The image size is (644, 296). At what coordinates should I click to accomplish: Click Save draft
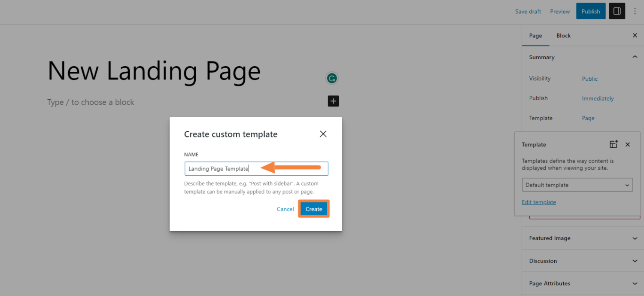[x=528, y=12]
